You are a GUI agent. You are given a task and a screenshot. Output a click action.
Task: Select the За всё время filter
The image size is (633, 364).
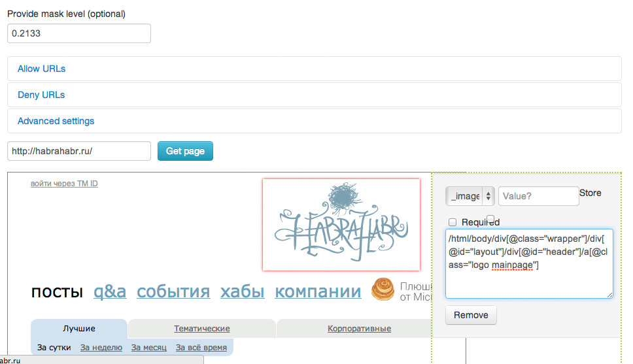pos(201,348)
